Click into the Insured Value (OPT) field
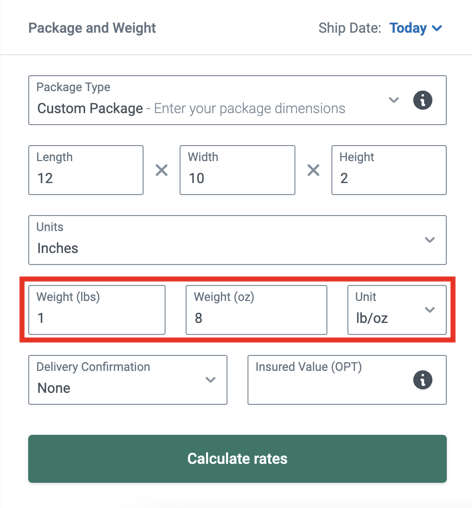Viewport: 472px width, 508px height. point(347,380)
